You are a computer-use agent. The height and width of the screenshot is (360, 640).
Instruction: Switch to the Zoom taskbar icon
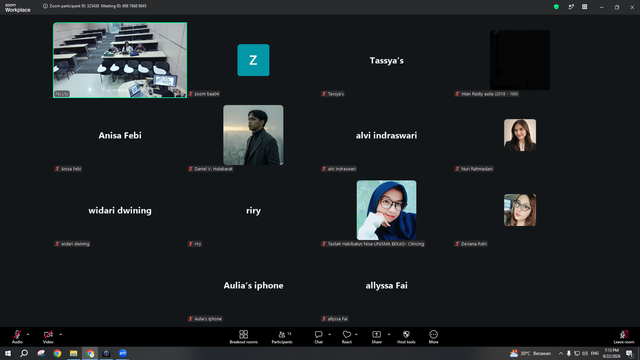point(123,353)
